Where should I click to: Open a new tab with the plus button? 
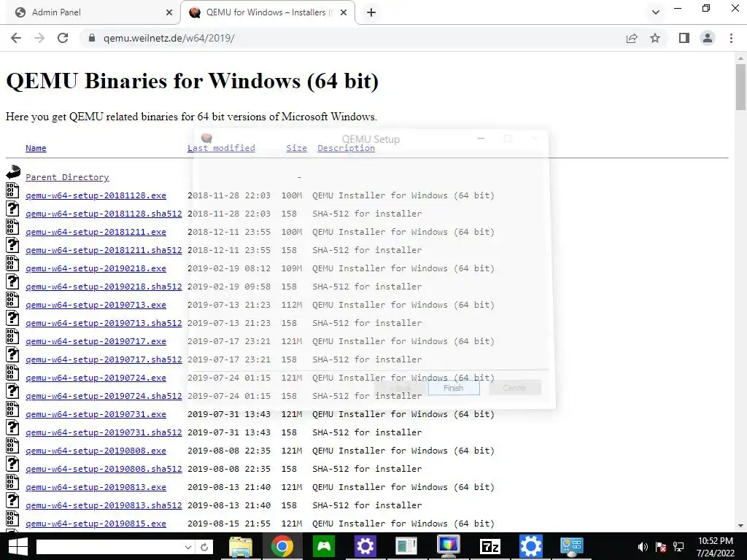tap(371, 12)
